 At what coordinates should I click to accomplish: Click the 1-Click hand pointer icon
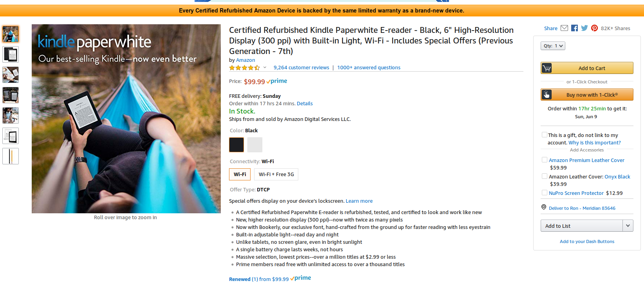(547, 95)
